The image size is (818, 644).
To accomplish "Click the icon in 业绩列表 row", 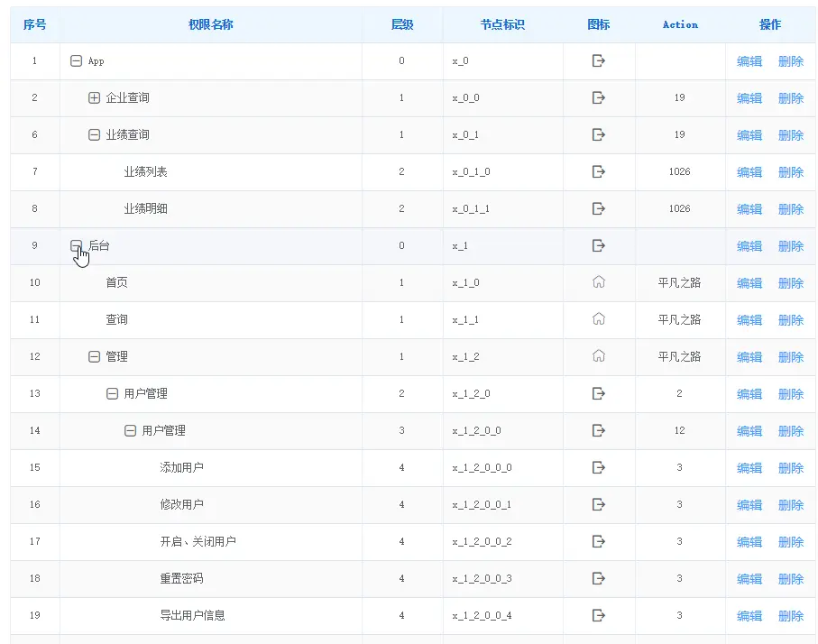I will point(598,171).
